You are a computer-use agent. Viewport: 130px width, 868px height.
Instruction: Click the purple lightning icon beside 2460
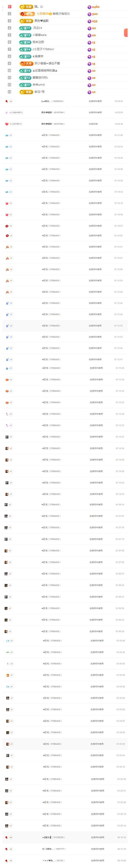pos(89,7)
